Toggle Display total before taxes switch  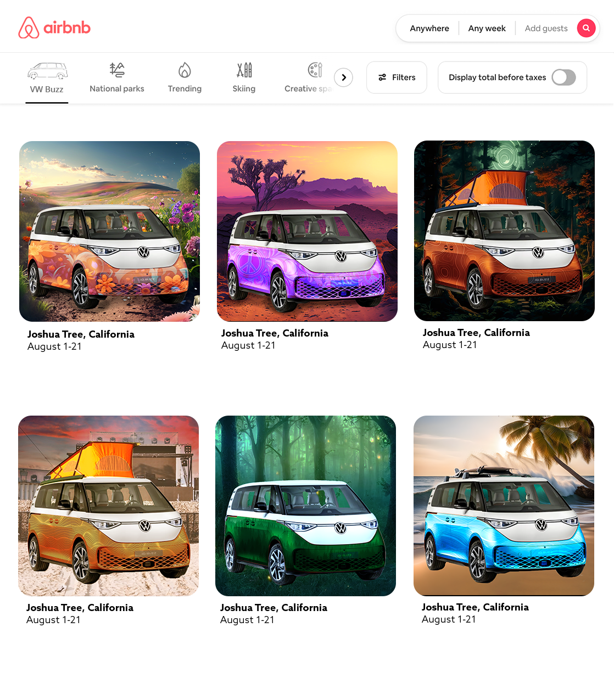pos(563,77)
